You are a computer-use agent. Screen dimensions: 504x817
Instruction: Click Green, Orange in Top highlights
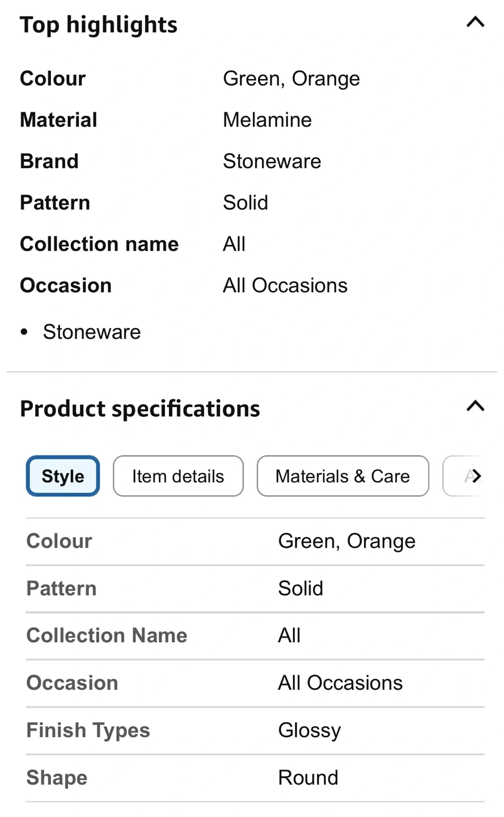tap(291, 78)
